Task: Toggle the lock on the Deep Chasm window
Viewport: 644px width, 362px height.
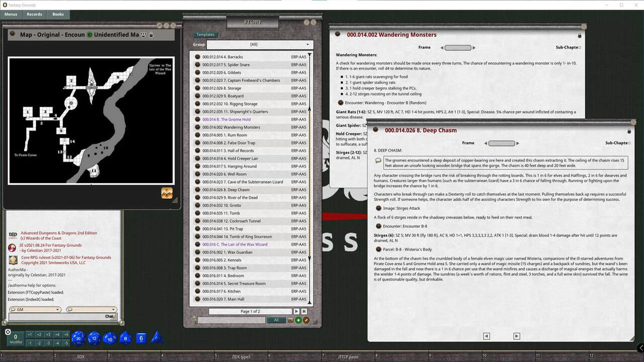Action: [629, 131]
